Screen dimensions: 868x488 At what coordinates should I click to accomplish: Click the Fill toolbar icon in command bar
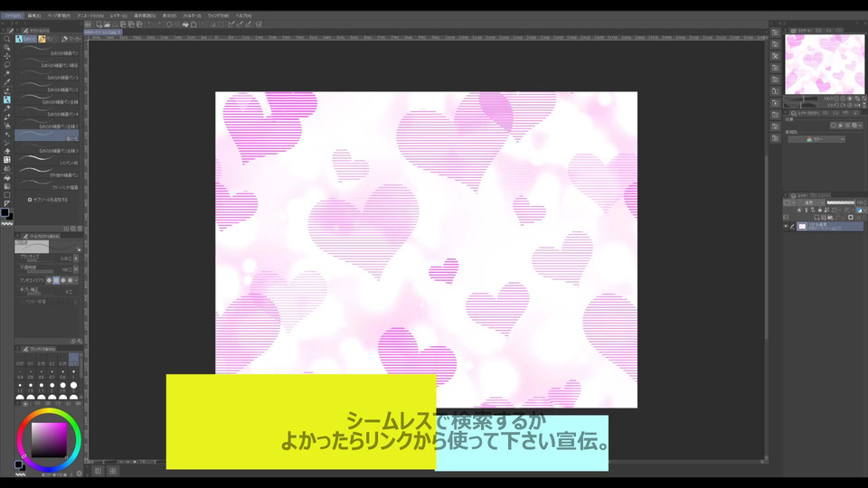(184, 24)
